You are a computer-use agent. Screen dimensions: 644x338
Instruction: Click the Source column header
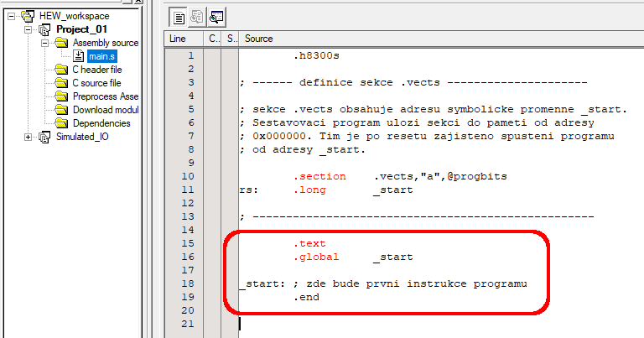(x=258, y=39)
